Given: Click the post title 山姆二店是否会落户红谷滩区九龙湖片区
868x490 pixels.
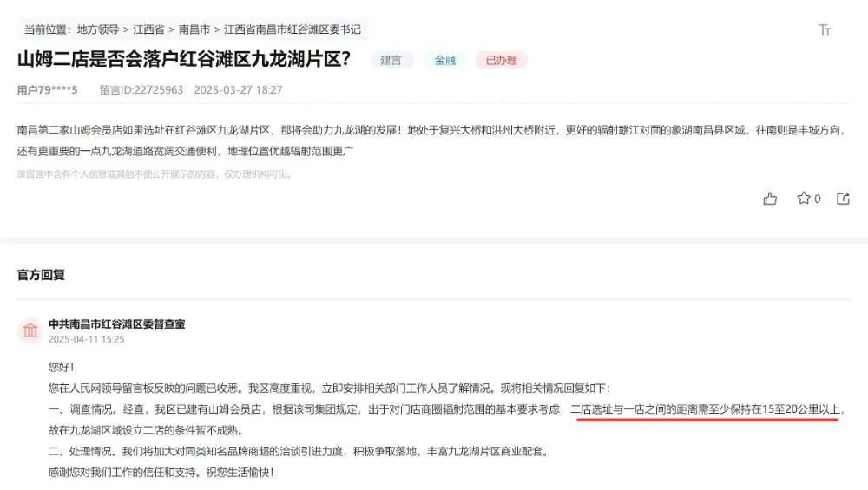Looking at the screenshot, I should 183,59.
